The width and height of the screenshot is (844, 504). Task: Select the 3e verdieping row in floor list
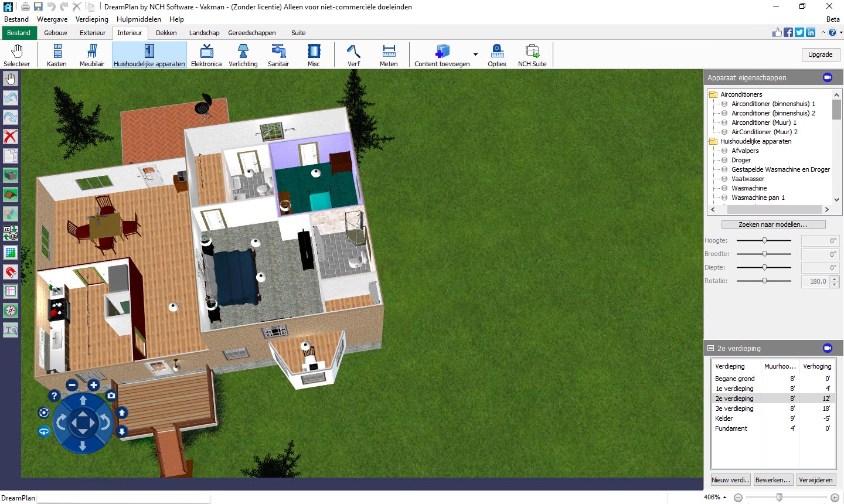[734, 408]
